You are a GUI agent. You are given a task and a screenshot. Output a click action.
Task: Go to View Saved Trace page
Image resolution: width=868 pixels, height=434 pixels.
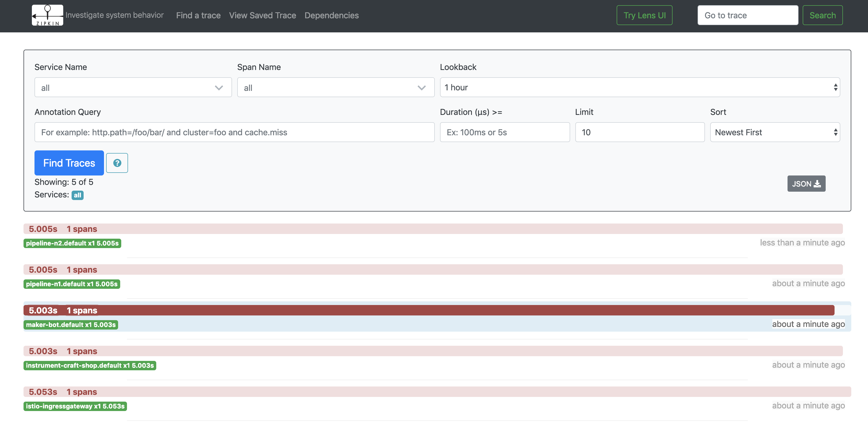[x=262, y=15]
